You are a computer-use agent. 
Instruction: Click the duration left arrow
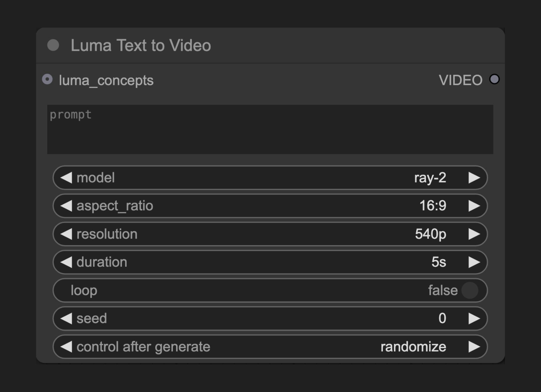66,262
